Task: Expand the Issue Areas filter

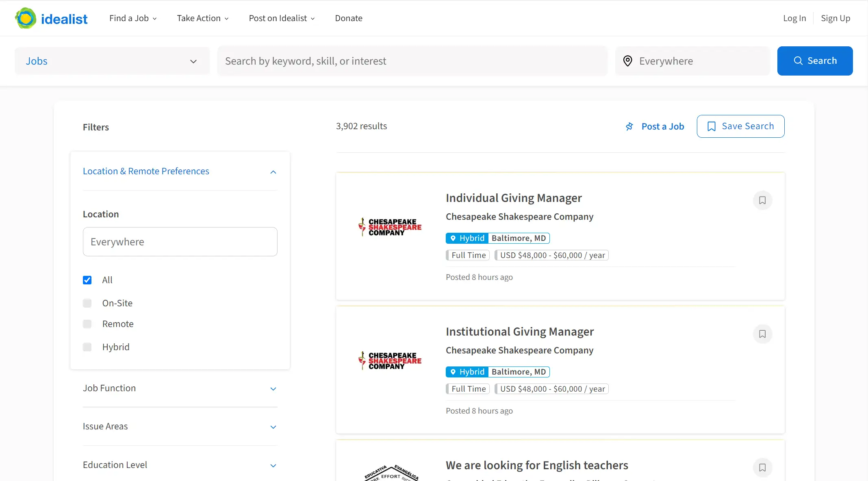Action: [x=180, y=427]
